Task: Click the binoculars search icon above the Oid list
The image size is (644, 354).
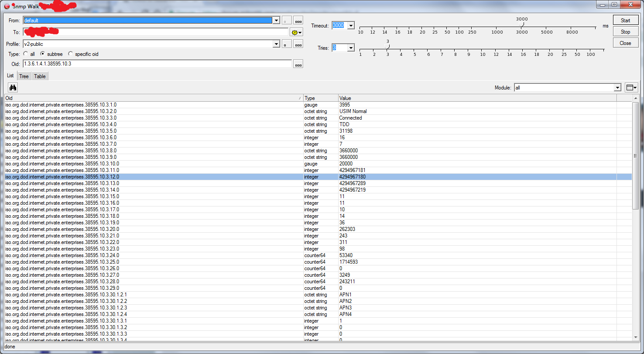Action: tap(12, 87)
